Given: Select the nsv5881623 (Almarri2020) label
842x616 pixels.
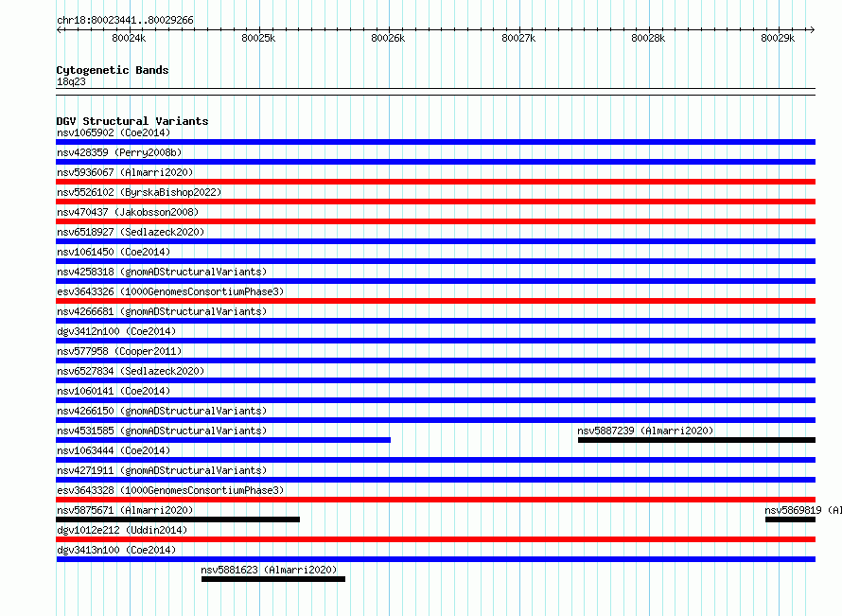Looking at the screenshot, I should click(x=269, y=570).
